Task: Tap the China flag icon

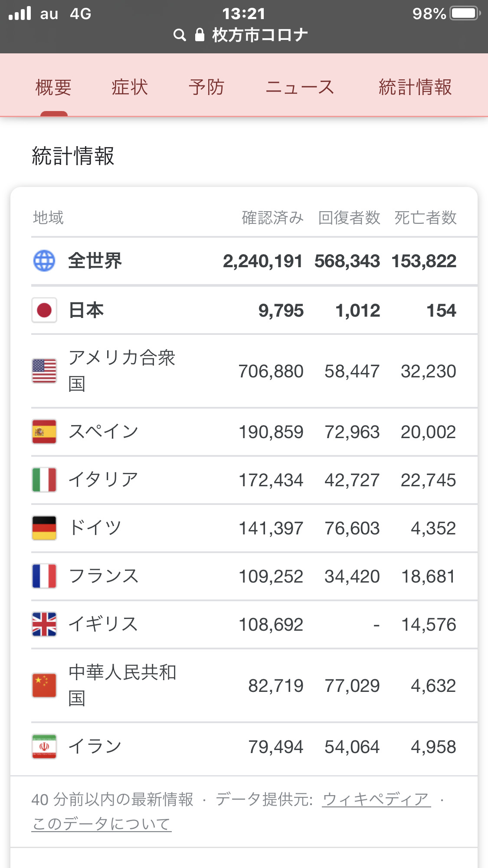Action: coord(44,685)
